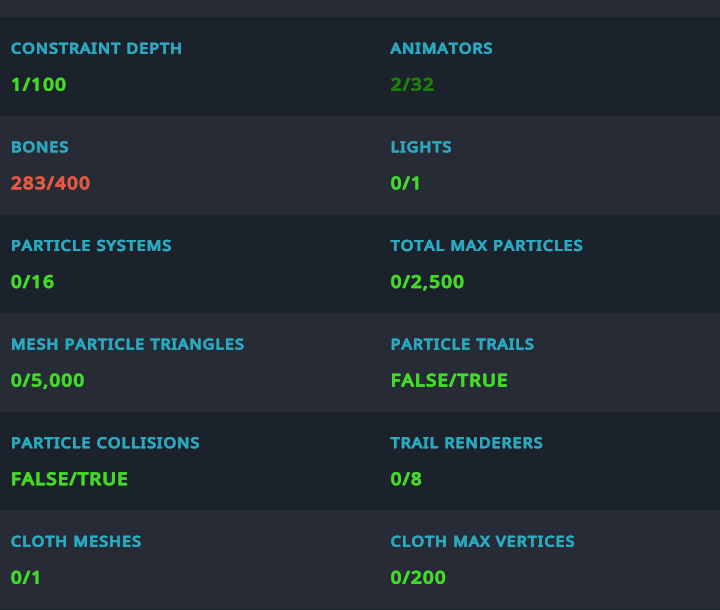The image size is (720, 610).
Task: Click the Constraint Depth label
Action: tap(96, 48)
